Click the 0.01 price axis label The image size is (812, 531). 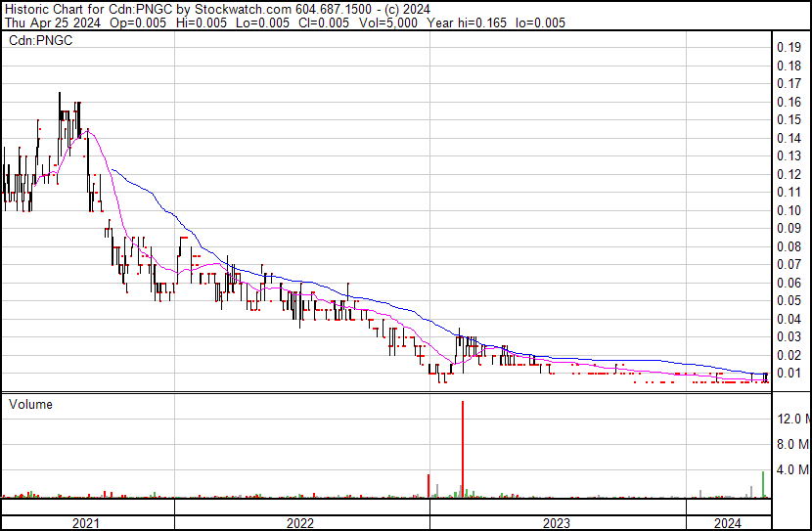click(788, 373)
